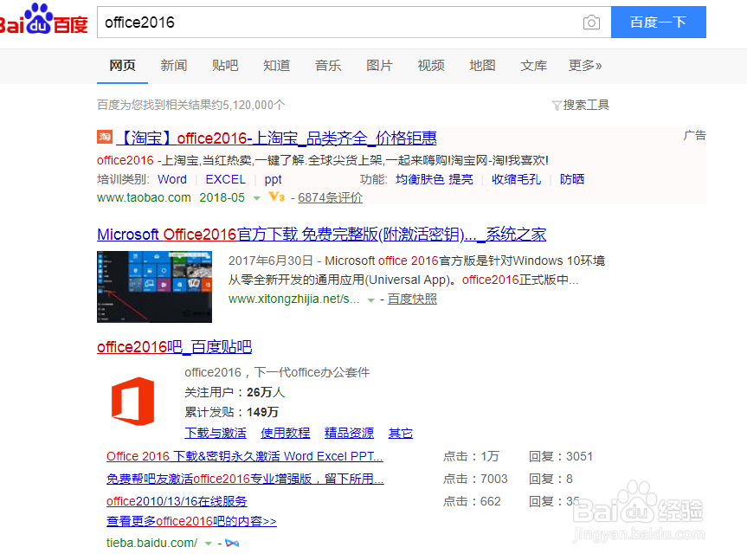Expand dropdown arrow beside tieba.baidu.com
This screenshot has width=747, height=560.
pos(209,544)
